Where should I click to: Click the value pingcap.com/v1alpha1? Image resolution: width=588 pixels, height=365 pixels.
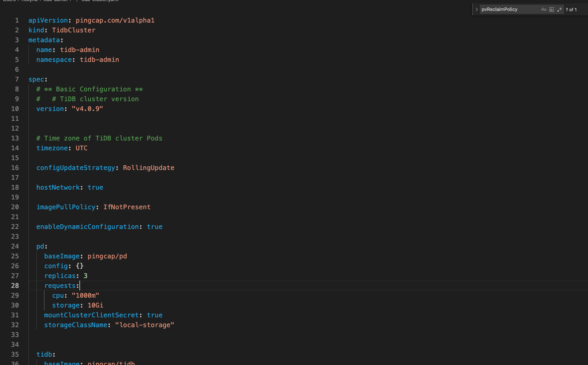pyautogui.click(x=115, y=20)
